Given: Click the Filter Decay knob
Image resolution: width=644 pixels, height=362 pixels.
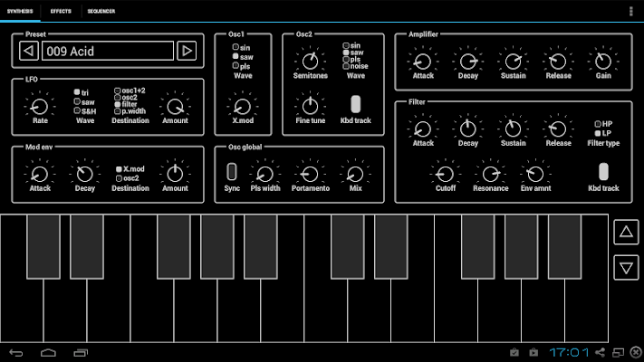Looking at the screenshot, I should click(467, 129).
